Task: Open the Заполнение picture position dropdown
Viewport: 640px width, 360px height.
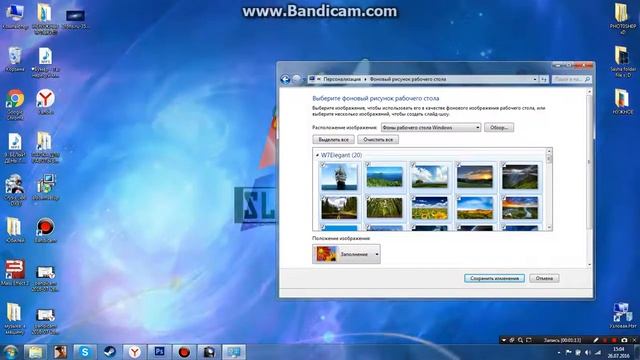Action: tap(346, 254)
